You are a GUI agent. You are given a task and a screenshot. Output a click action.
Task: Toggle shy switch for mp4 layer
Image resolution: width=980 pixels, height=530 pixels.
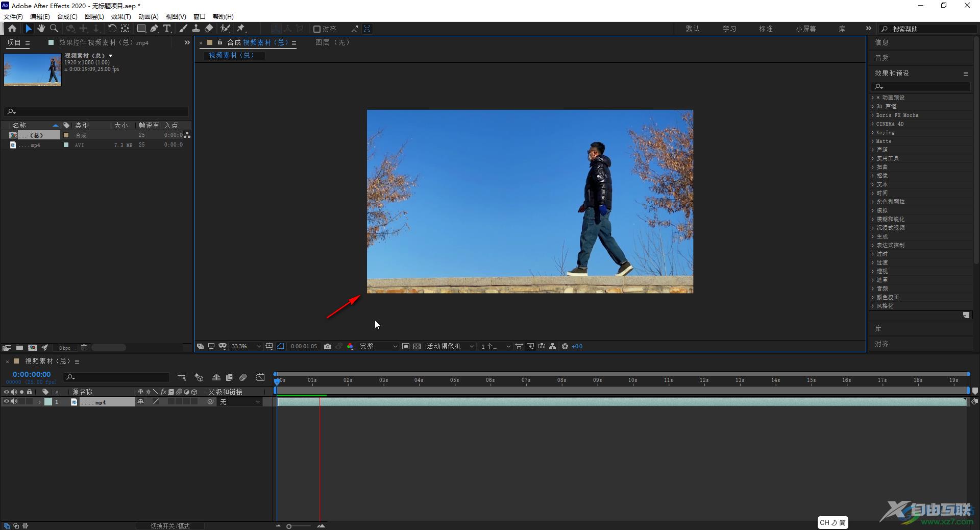click(x=141, y=402)
